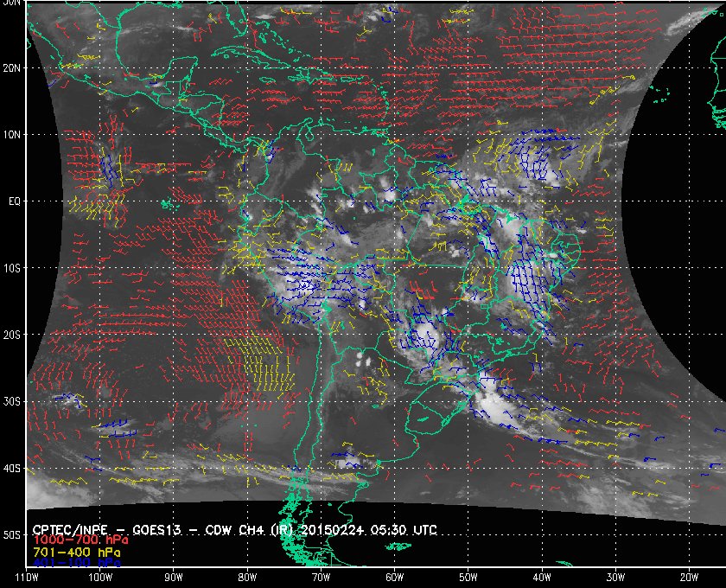
Task: Click the 20N latitude label
Action: 11,67
